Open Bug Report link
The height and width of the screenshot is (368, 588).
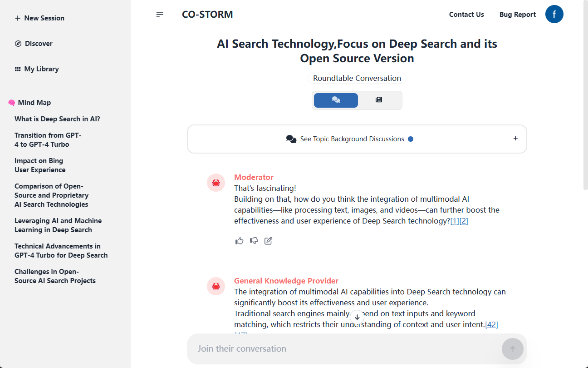518,15
